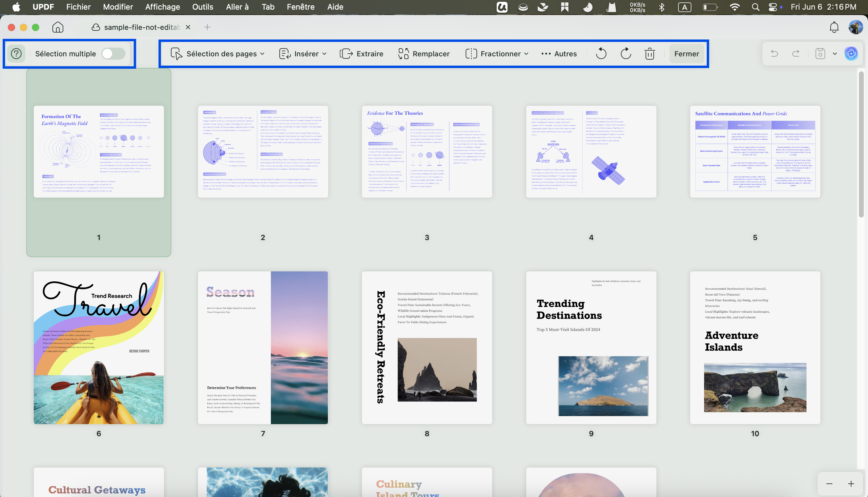Zoom in thumbnails with plus button

click(x=851, y=484)
